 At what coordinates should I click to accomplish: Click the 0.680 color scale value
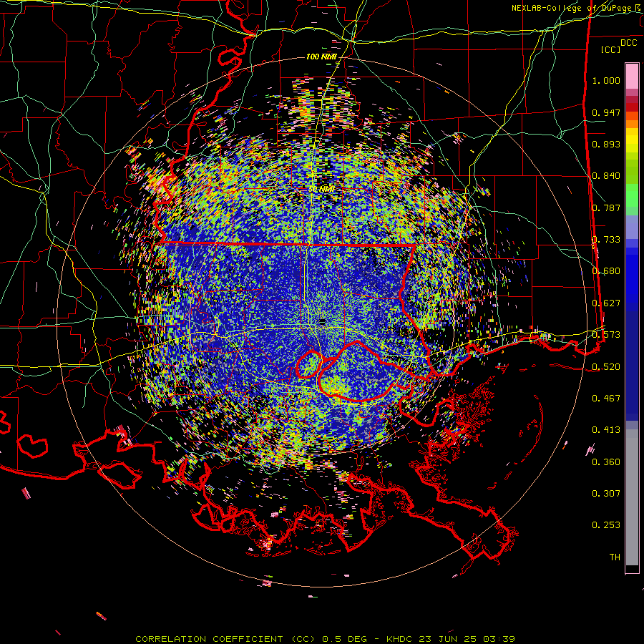606,271
